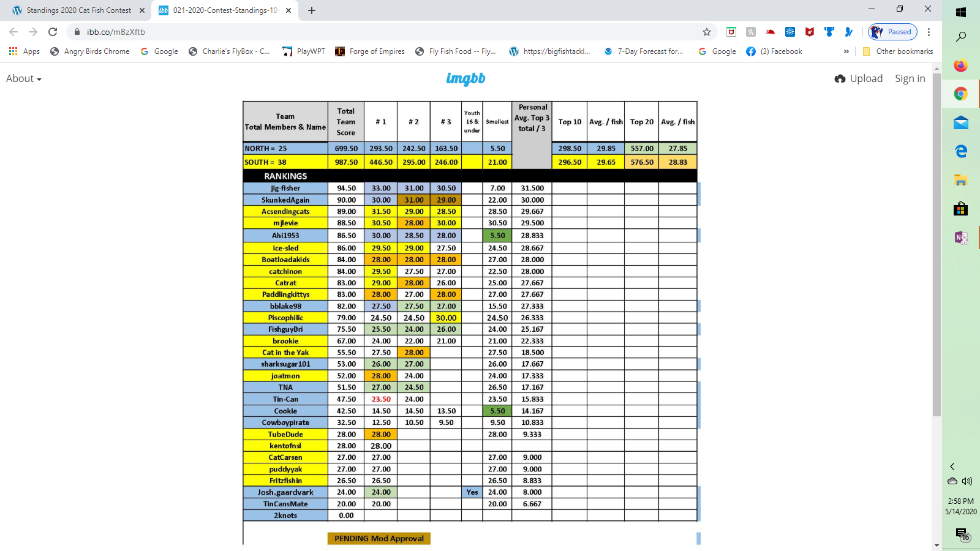Open OneNote from taskbar
Viewport: 980px width, 551px height.
coord(961,238)
